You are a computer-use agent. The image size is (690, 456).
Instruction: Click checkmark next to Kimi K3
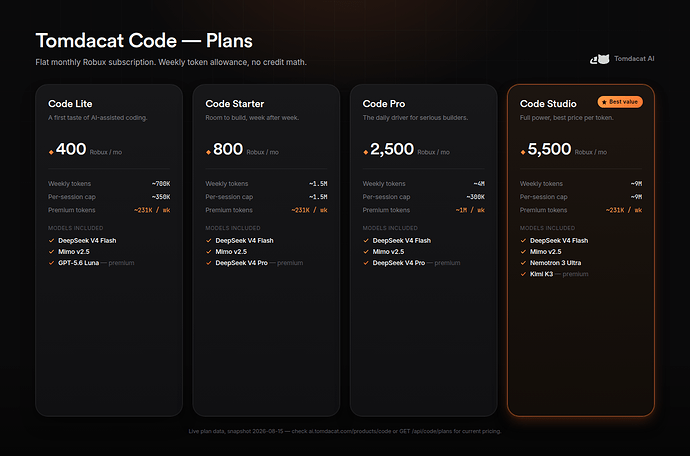[x=523, y=274]
